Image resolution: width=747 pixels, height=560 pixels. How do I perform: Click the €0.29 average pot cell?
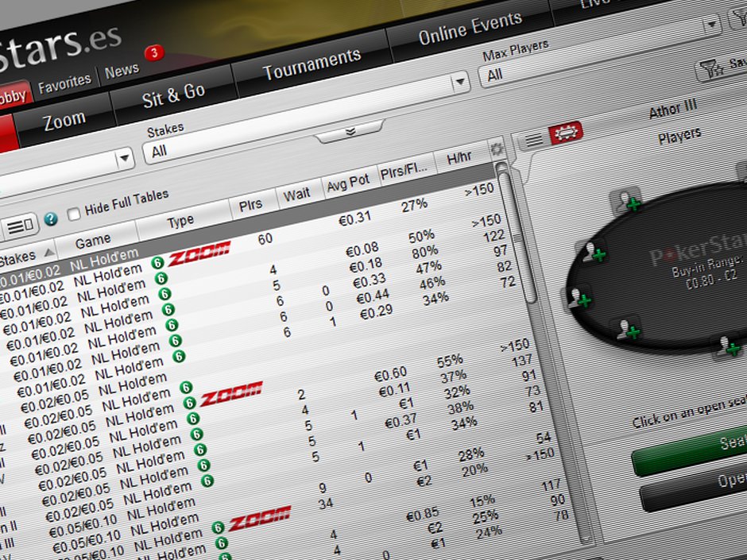(x=377, y=313)
